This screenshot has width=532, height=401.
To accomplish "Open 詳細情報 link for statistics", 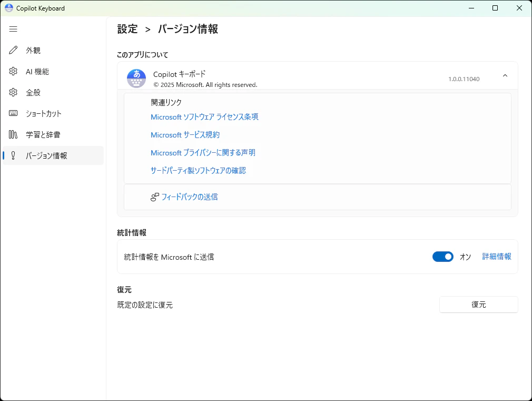I will pyautogui.click(x=497, y=257).
